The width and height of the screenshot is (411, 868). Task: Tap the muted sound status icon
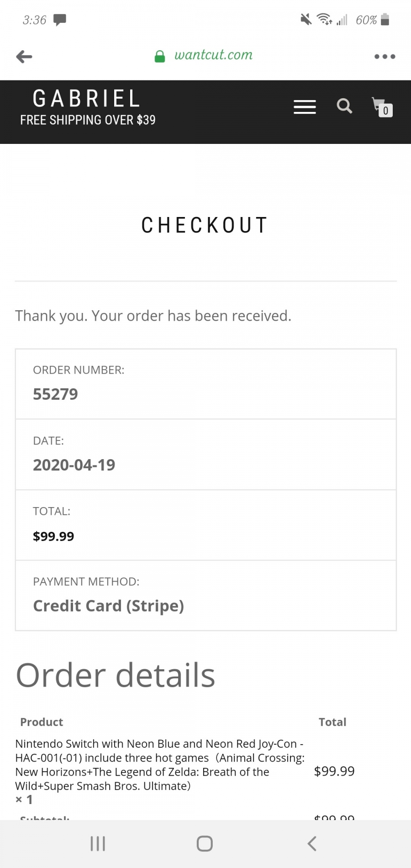click(x=306, y=19)
